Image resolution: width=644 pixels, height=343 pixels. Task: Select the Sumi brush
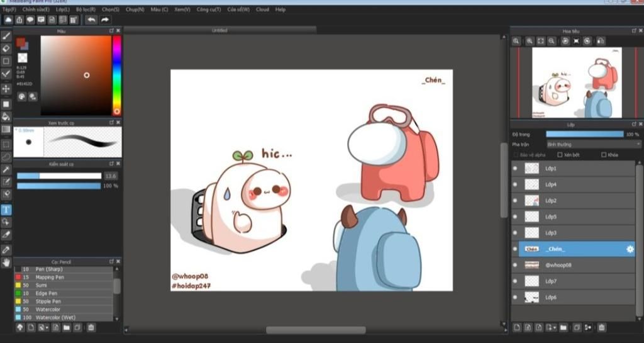point(64,285)
